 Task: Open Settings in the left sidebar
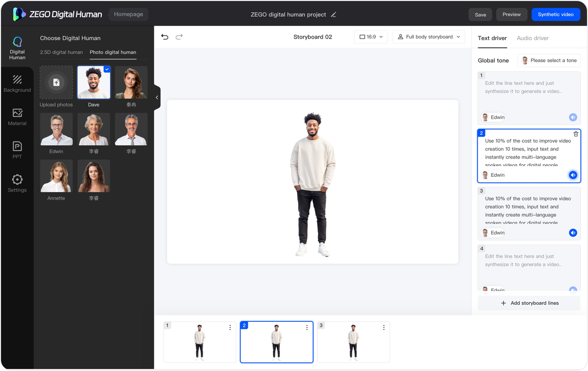point(17,183)
